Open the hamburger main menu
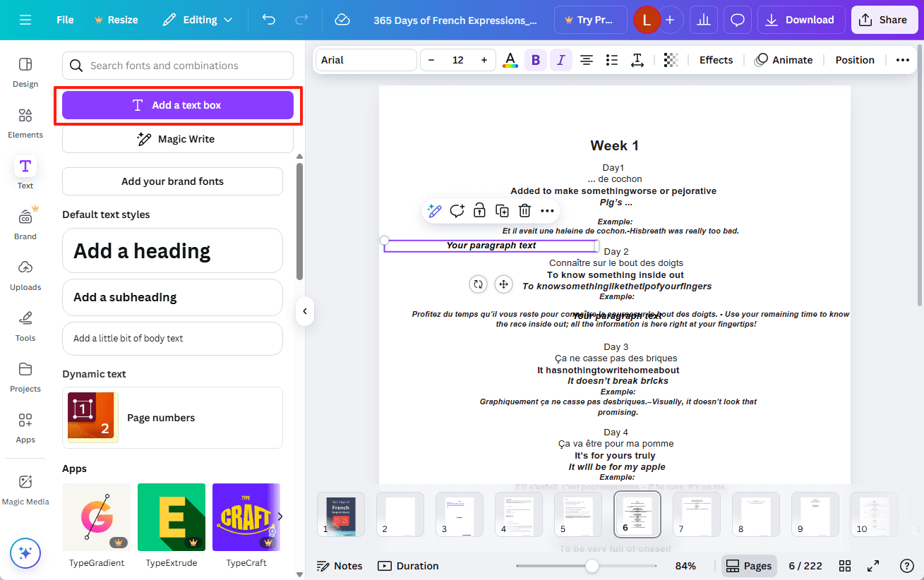The height and width of the screenshot is (580, 924). [25, 20]
